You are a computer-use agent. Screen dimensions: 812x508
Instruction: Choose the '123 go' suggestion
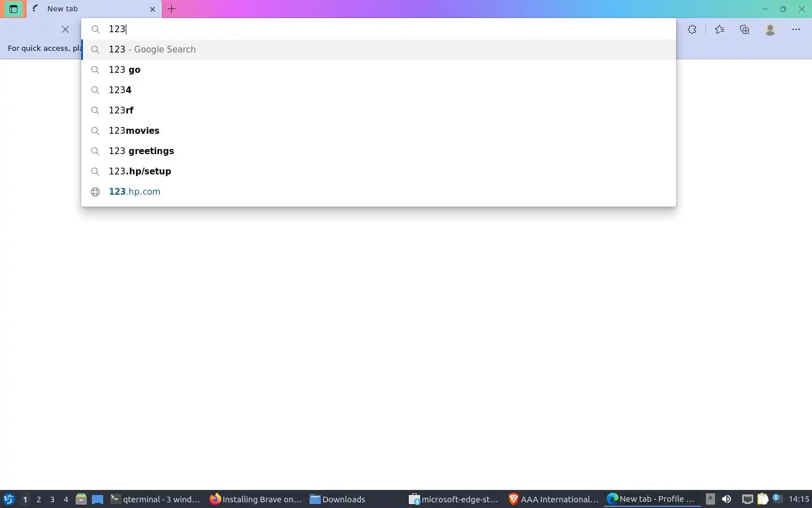[378, 69]
